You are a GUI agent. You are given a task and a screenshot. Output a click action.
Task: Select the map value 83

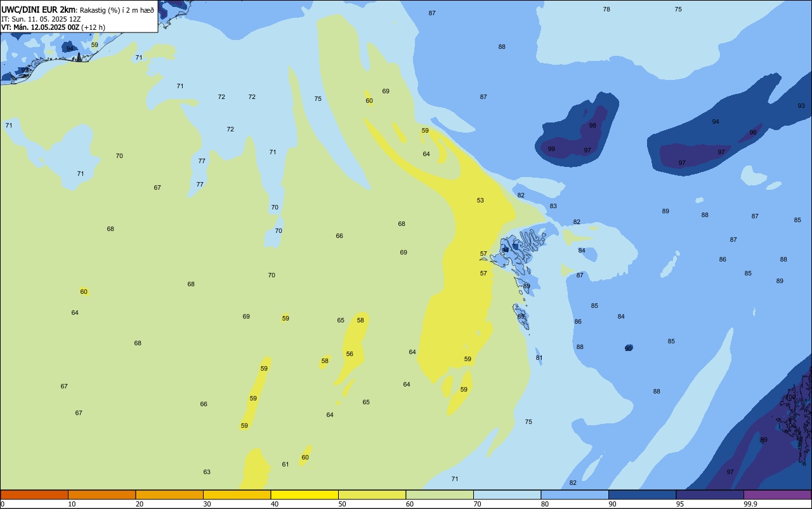coord(553,206)
